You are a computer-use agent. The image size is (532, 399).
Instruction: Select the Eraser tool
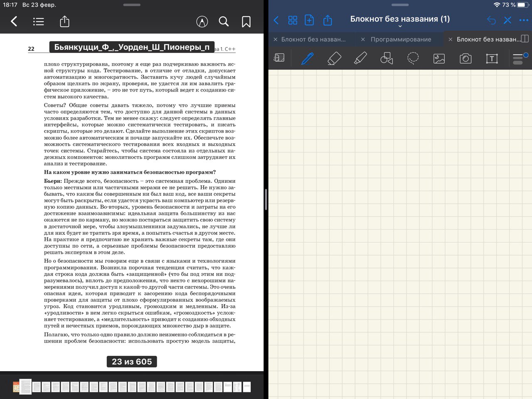click(334, 58)
